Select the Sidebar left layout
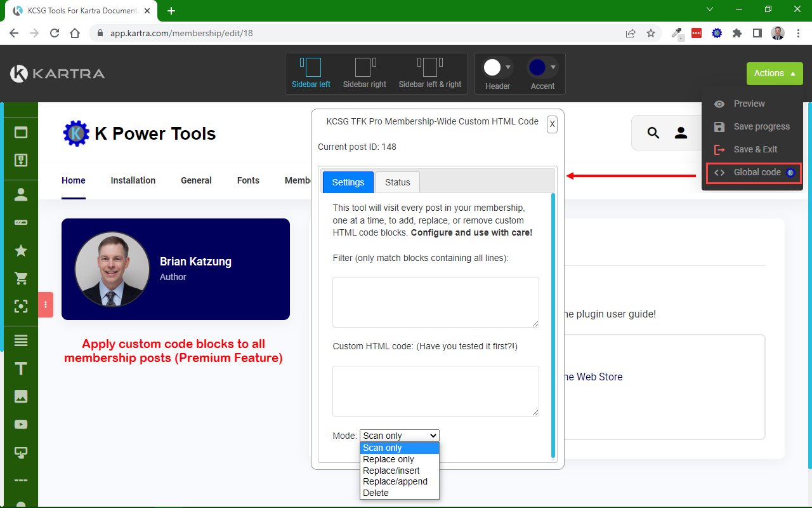Viewport: 812px width, 508px height. (311, 73)
